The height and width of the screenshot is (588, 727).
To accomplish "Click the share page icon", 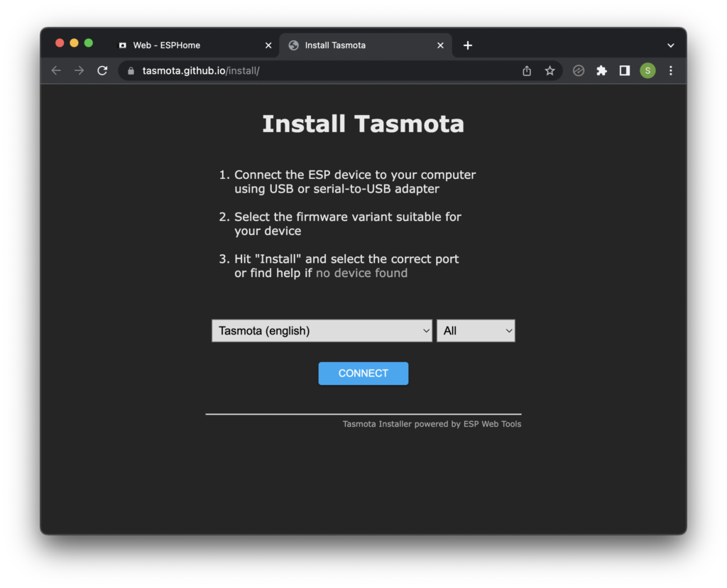I will coord(527,70).
